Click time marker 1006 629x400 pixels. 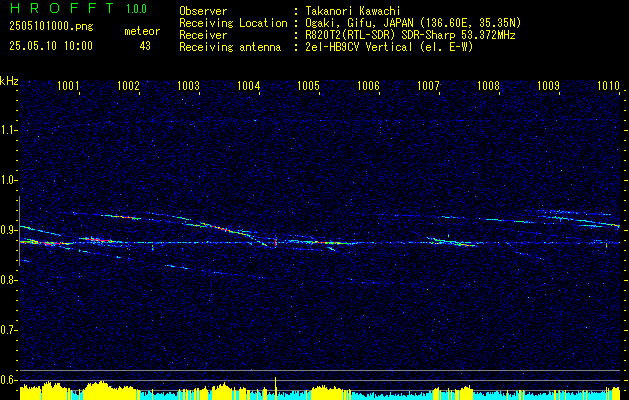point(368,85)
